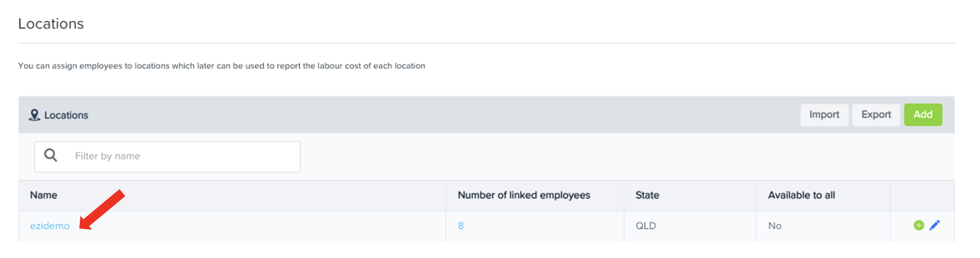Screen dimensions: 980x258
Task: Click the Export button
Action: coord(876,115)
